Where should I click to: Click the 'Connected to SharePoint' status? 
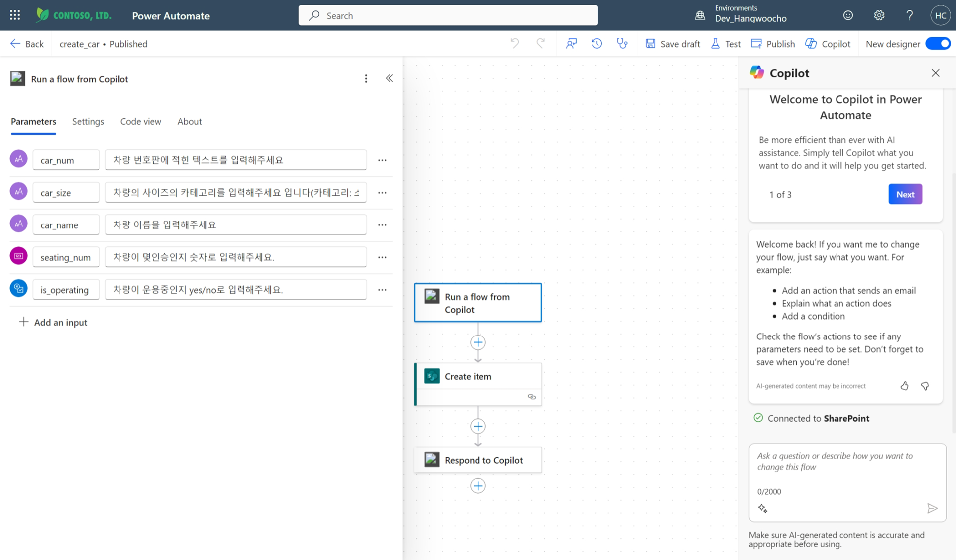[812, 418]
